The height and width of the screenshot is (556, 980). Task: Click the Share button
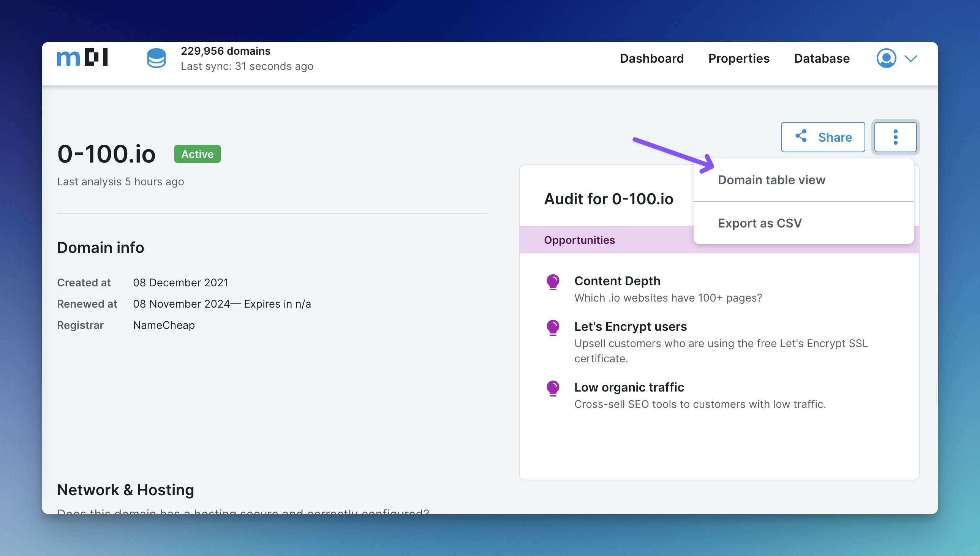click(823, 137)
